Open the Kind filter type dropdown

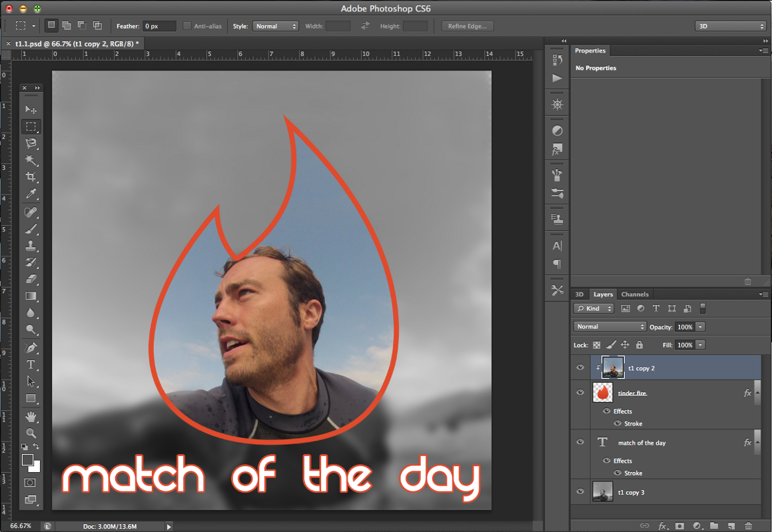[x=593, y=308]
